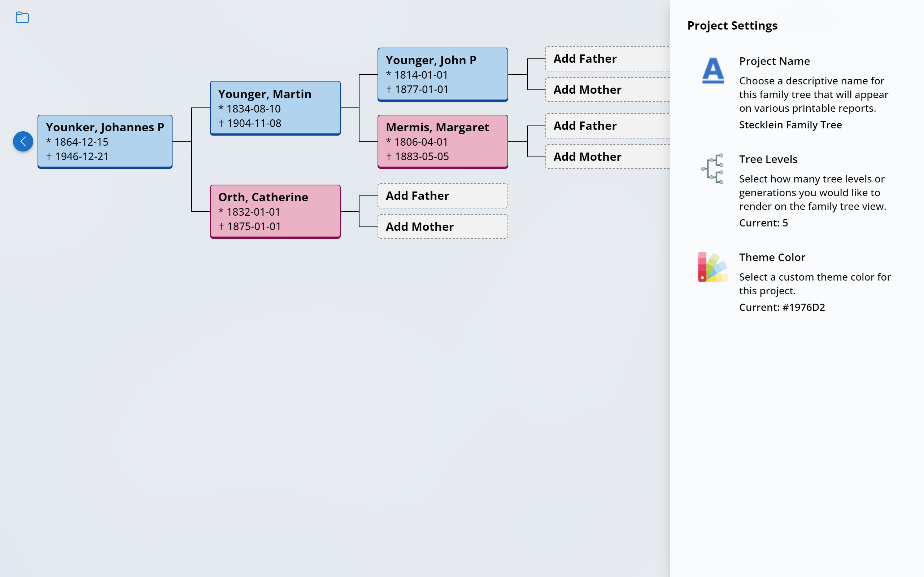Viewport: 924px width, 577px height.
Task: Change the Current: 5 tree levels setting
Action: point(763,223)
